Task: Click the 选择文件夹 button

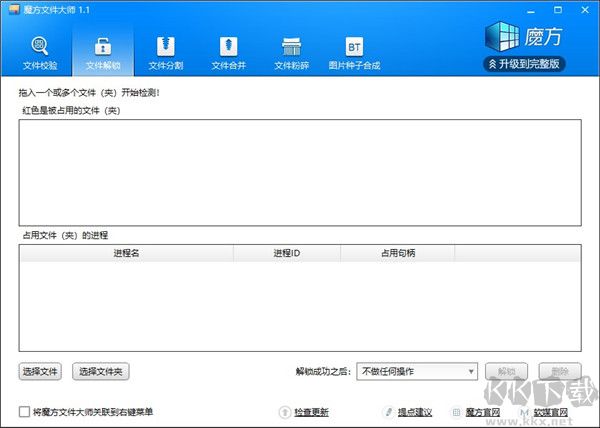Action: pos(102,372)
